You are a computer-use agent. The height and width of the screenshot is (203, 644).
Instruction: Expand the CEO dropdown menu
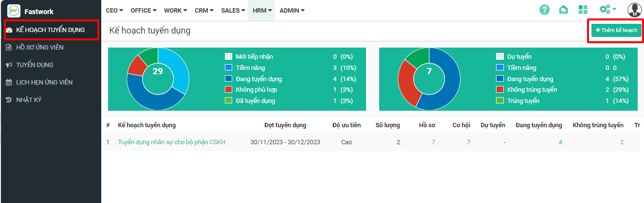tap(114, 10)
